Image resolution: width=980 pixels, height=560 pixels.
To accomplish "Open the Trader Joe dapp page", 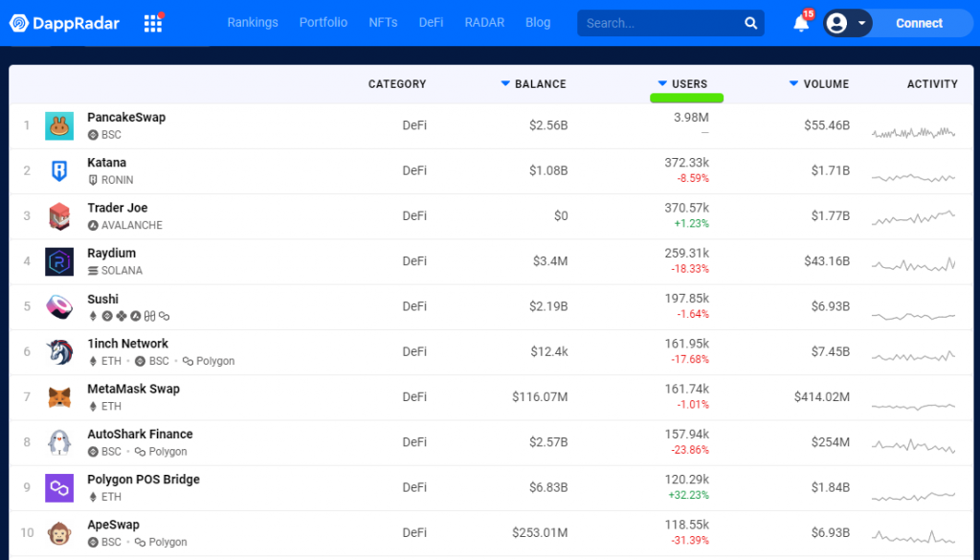I will point(118,208).
